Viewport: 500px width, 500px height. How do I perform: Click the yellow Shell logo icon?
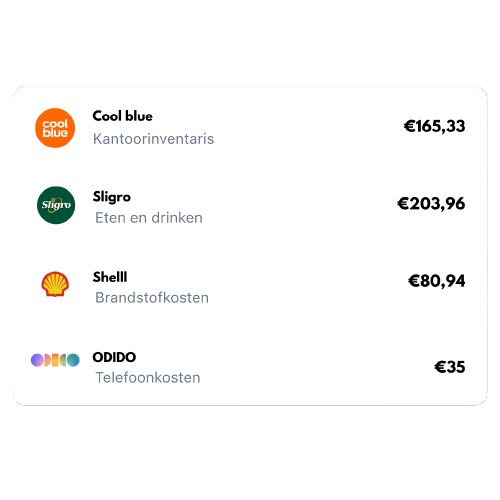(x=55, y=284)
